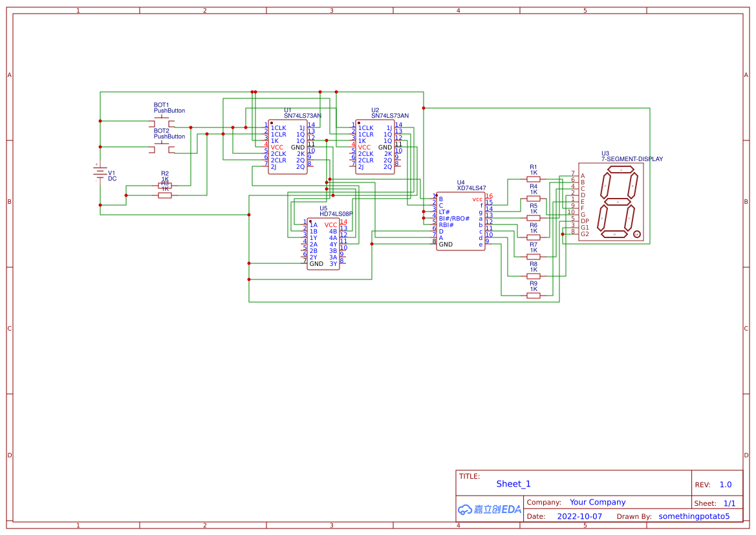Click the somethingpotato5 author name
756x535 pixels.
point(696,516)
